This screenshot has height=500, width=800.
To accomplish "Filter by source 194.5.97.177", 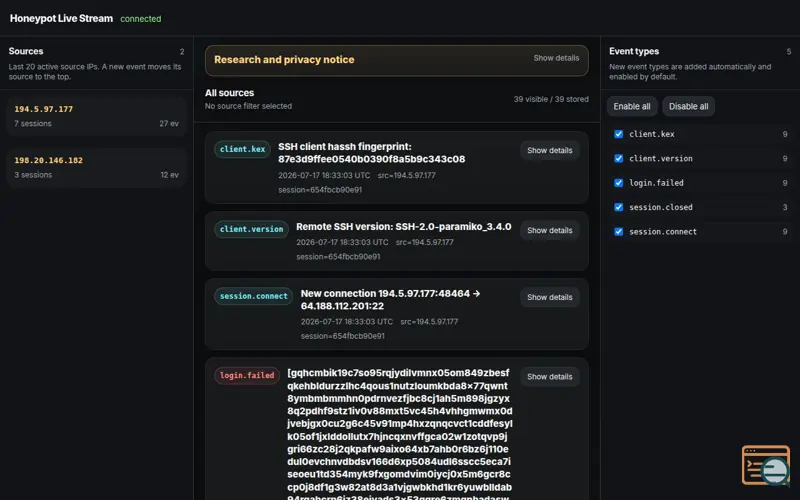I will [x=96, y=116].
